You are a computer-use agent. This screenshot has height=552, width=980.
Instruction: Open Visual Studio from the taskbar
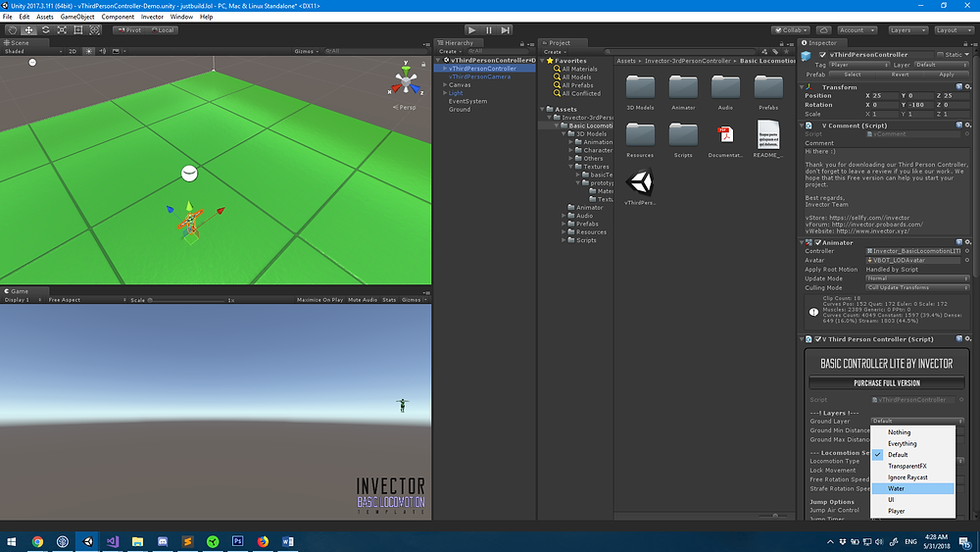tap(113, 541)
